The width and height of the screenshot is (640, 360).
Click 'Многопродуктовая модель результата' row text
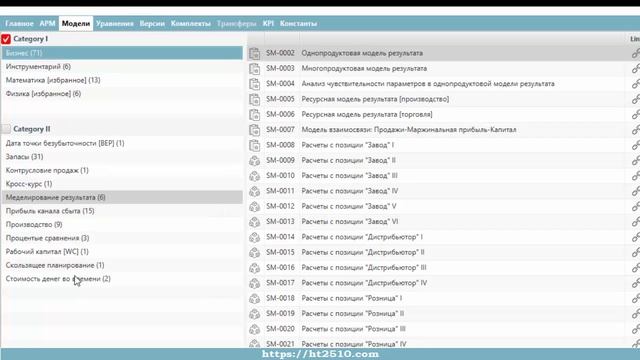point(364,69)
